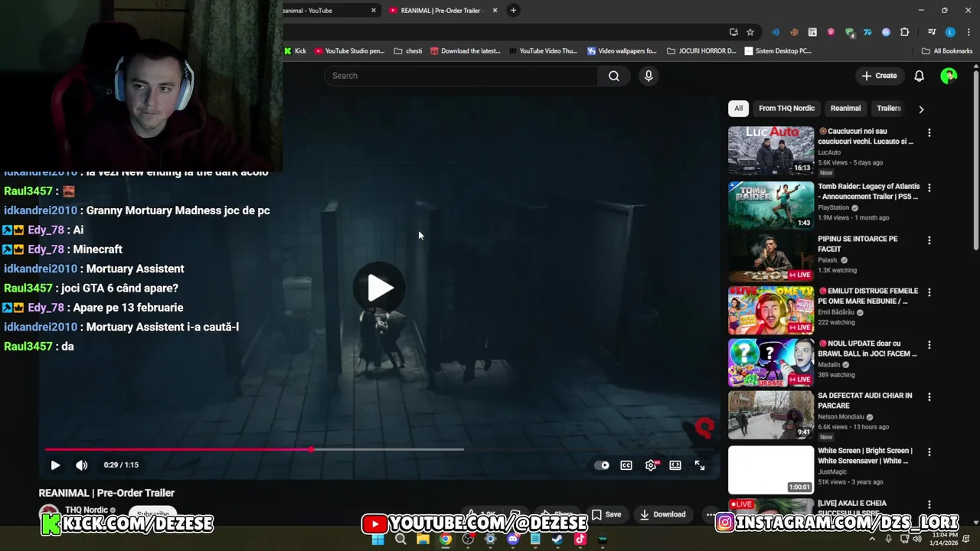Open the Extensions puzzle-piece menu

click(904, 32)
